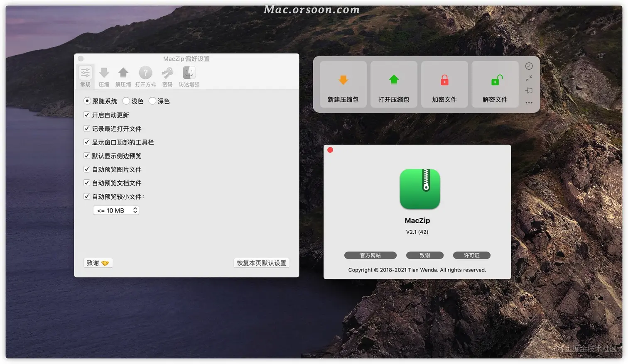Close the MacZip 偏好设置 window
This screenshot has width=628, height=364.
pos(81,59)
